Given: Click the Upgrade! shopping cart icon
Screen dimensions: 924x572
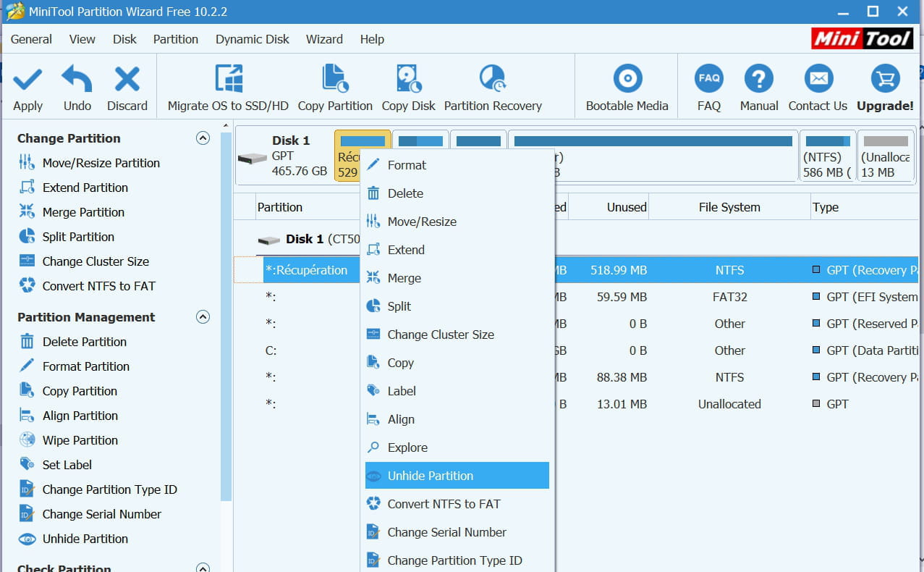Looking at the screenshot, I should (x=886, y=79).
